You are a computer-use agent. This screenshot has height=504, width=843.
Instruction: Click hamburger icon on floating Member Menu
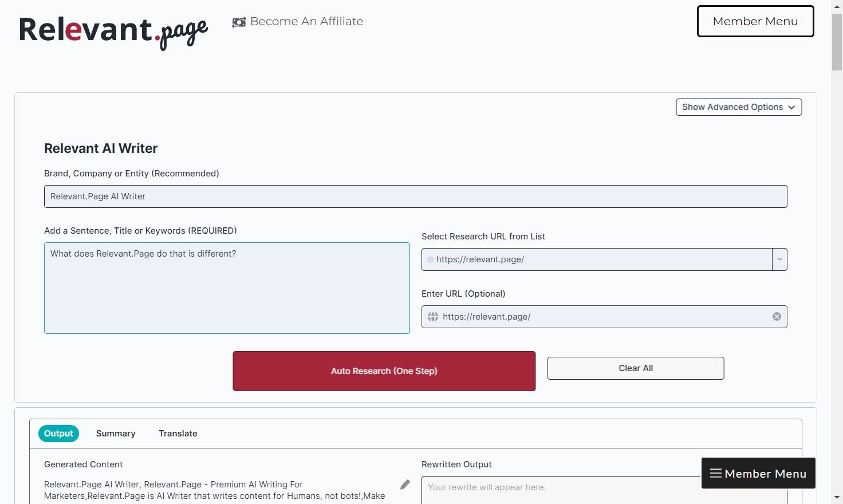pyautogui.click(x=716, y=473)
